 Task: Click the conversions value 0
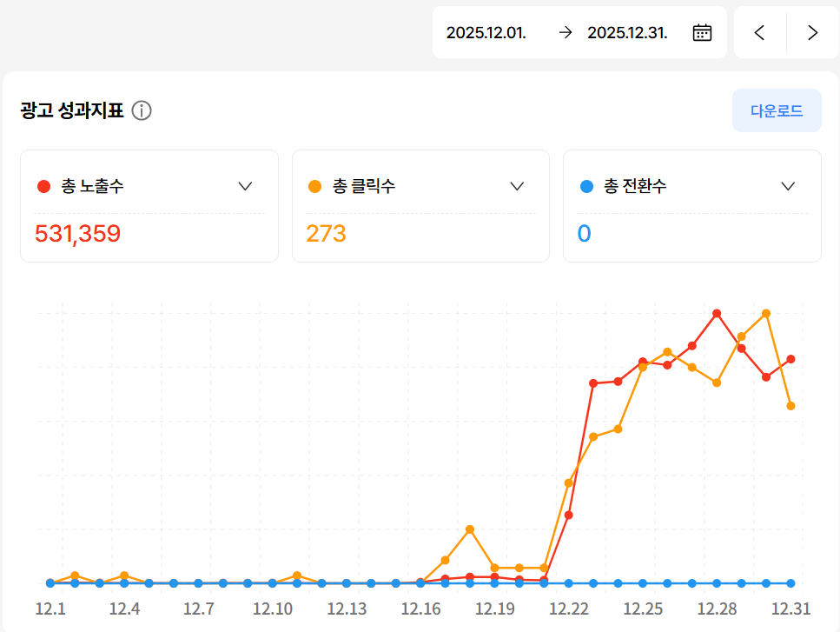(x=584, y=234)
